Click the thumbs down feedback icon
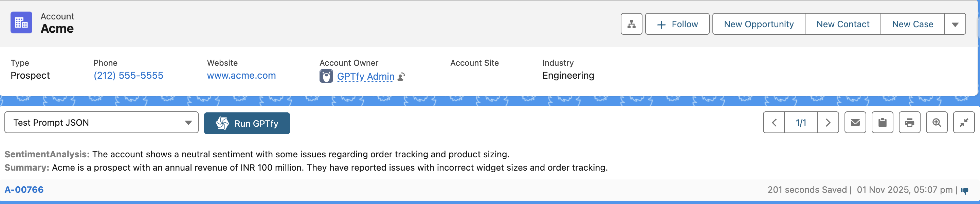The image size is (980, 204). 964,191
